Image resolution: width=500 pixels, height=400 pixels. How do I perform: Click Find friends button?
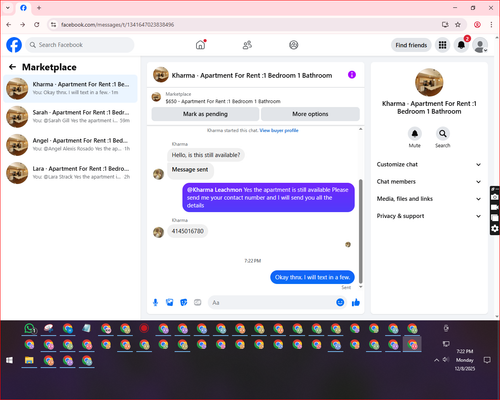(411, 45)
